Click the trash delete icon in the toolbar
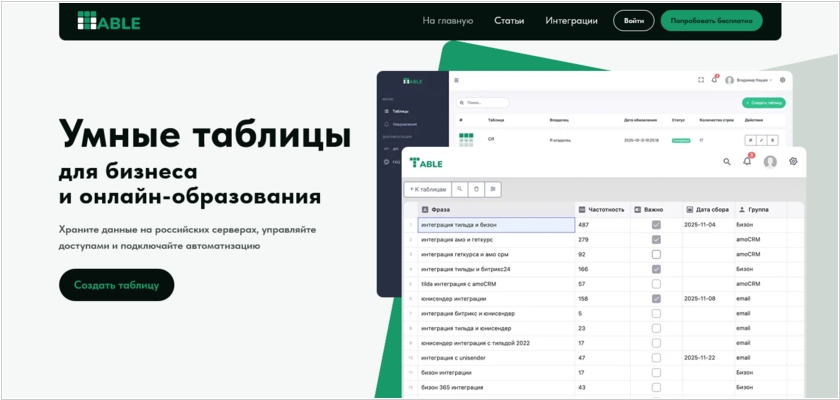 coord(476,188)
